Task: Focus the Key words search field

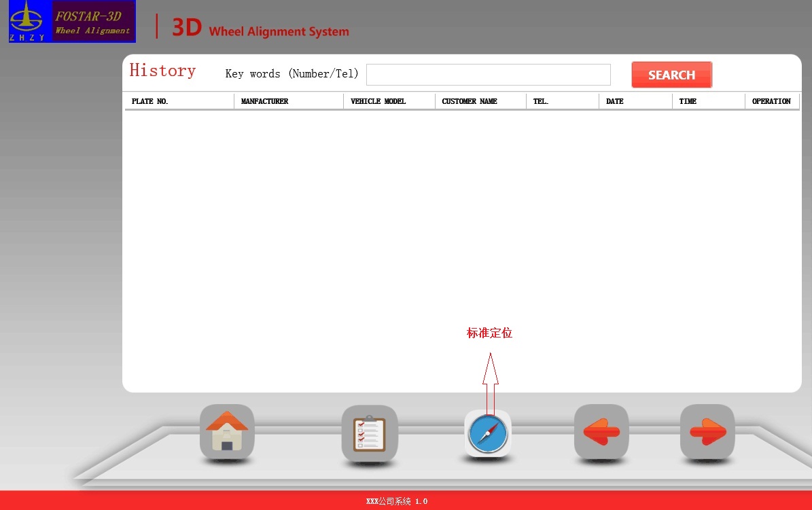Action: pyautogui.click(x=488, y=75)
